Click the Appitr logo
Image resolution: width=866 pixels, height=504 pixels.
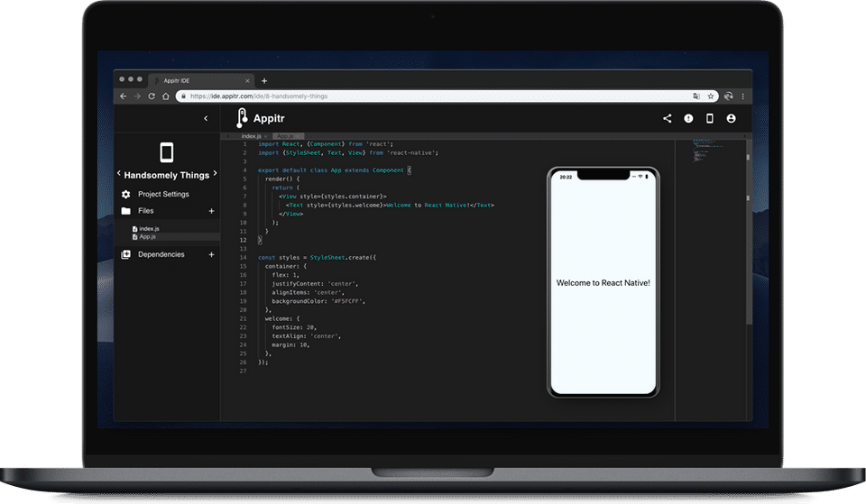[x=260, y=118]
